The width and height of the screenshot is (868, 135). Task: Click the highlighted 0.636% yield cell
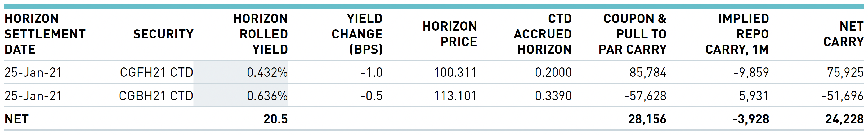click(241, 96)
